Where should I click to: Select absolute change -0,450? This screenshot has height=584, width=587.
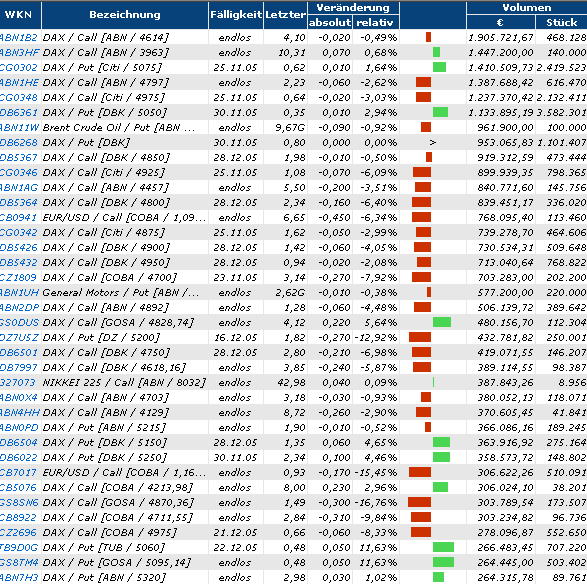coord(334,217)
